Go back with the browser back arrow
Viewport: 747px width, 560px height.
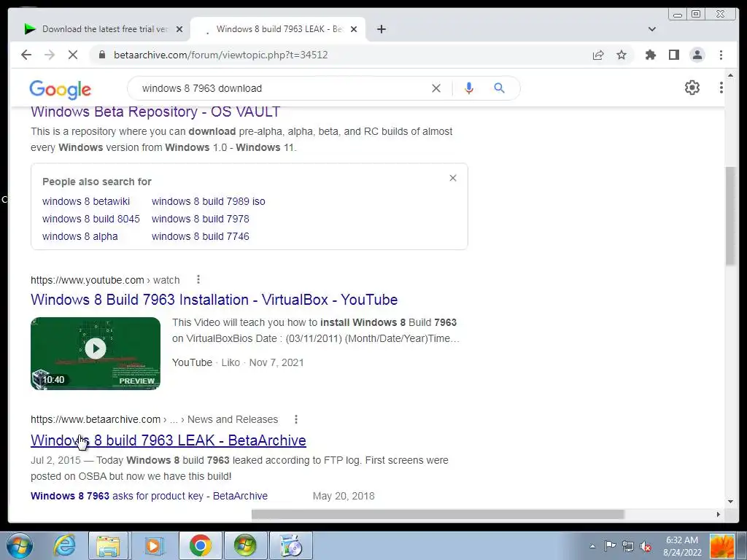click(x=26, y=55)
